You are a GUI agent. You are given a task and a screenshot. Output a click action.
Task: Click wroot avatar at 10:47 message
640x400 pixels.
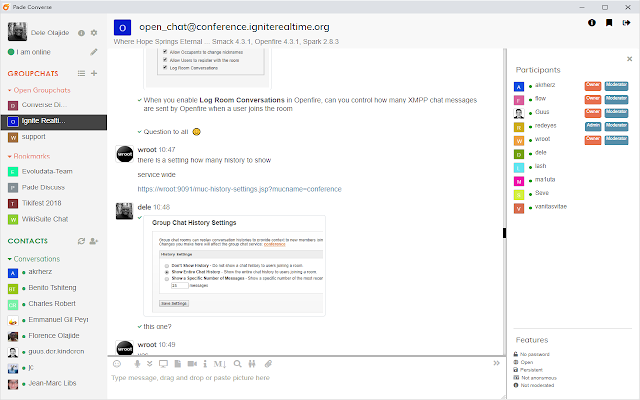[x=125, y=154]
